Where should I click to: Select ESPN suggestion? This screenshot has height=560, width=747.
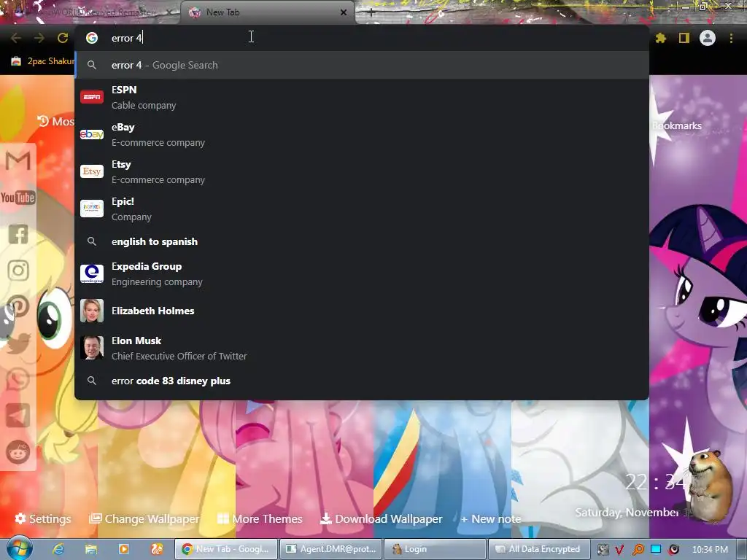(362, 97)
